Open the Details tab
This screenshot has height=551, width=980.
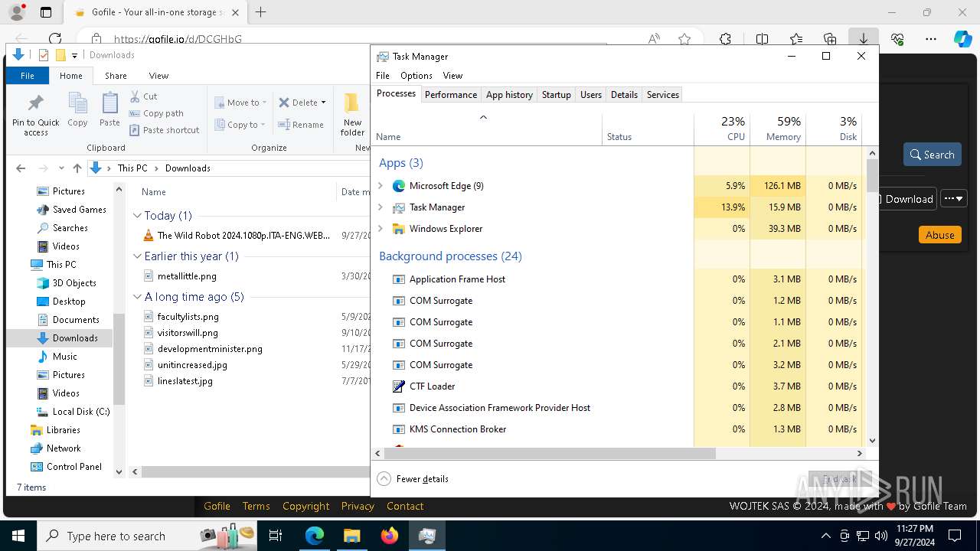tap(624, 95)
